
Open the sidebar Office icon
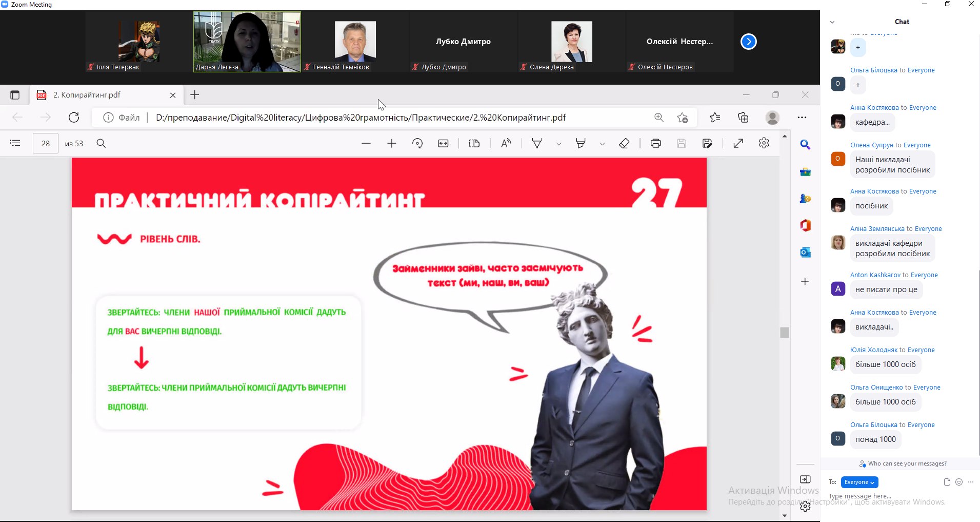[x=805, y=225]
